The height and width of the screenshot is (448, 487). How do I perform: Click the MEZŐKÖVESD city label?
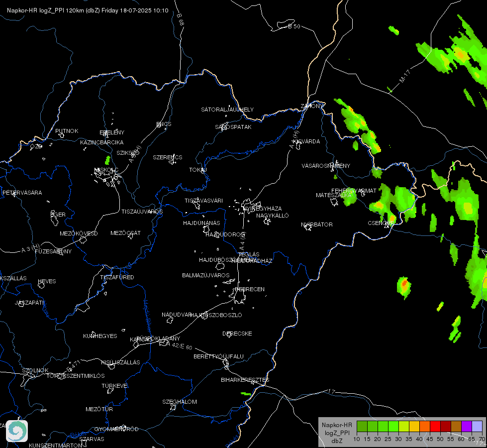pyautogui.click(x=79, y=233)
